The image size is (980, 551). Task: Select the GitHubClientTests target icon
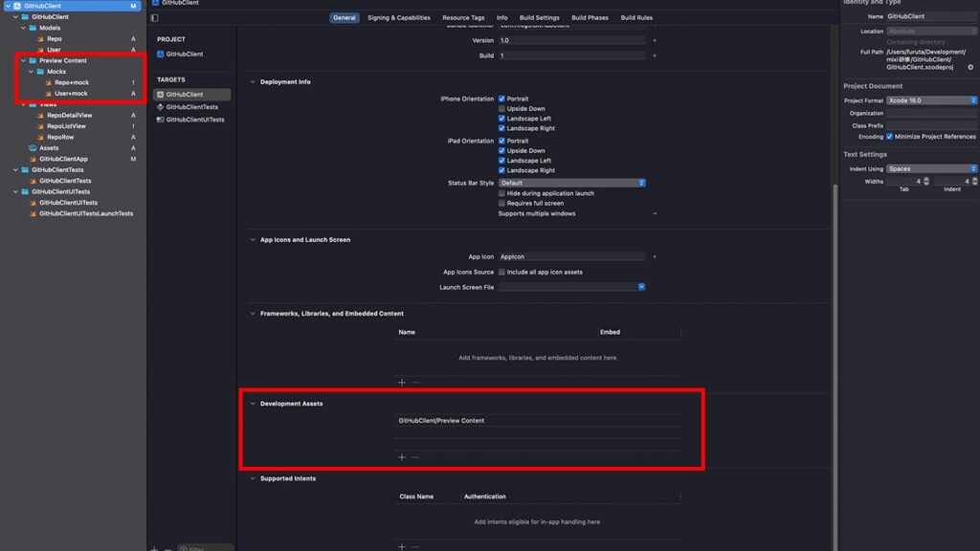(x=160, y=107)
